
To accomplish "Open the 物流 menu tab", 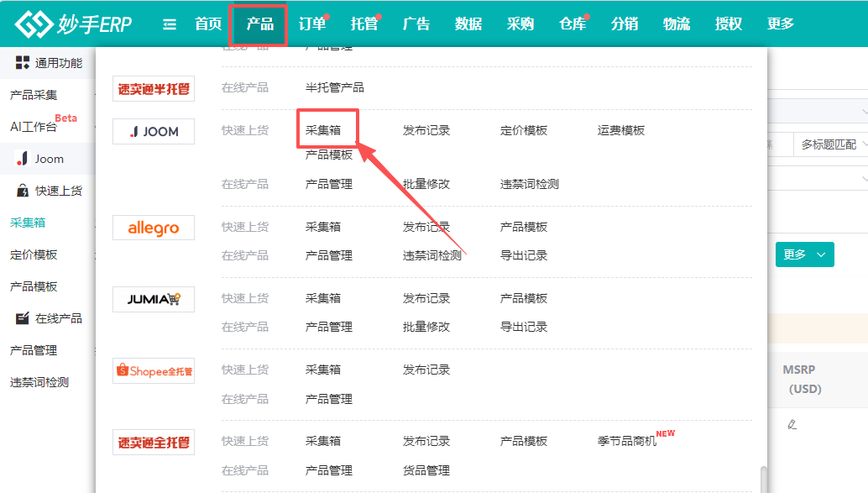I will 677,24.
